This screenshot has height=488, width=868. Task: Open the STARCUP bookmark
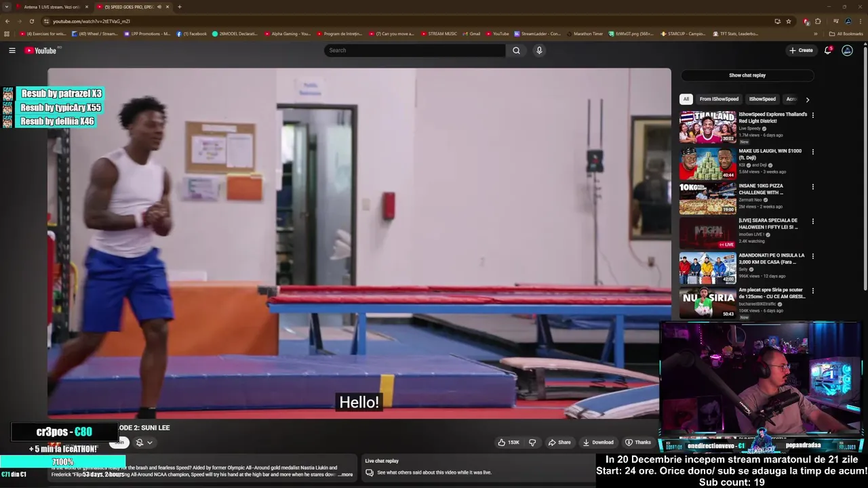pos(683,34)
